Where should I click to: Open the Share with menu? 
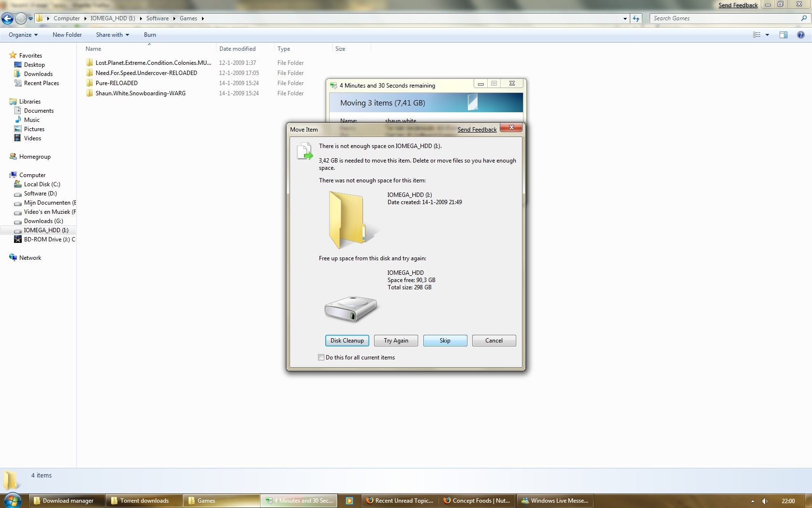point(113,35)
